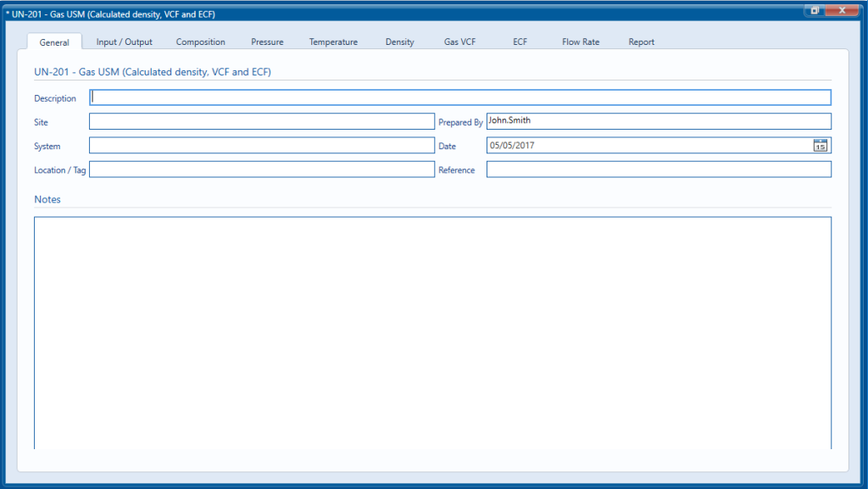Switch to the Input / Output tab

point(124,42)
